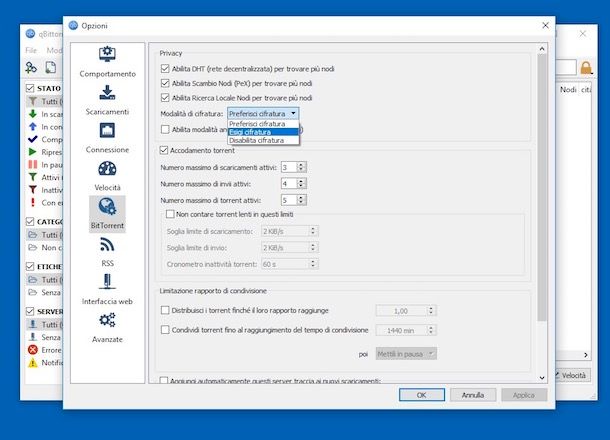This screenshot has height=440, width=610.
Task: Open the Scaricamenti settings section
Action: click(x=107, y=100)
